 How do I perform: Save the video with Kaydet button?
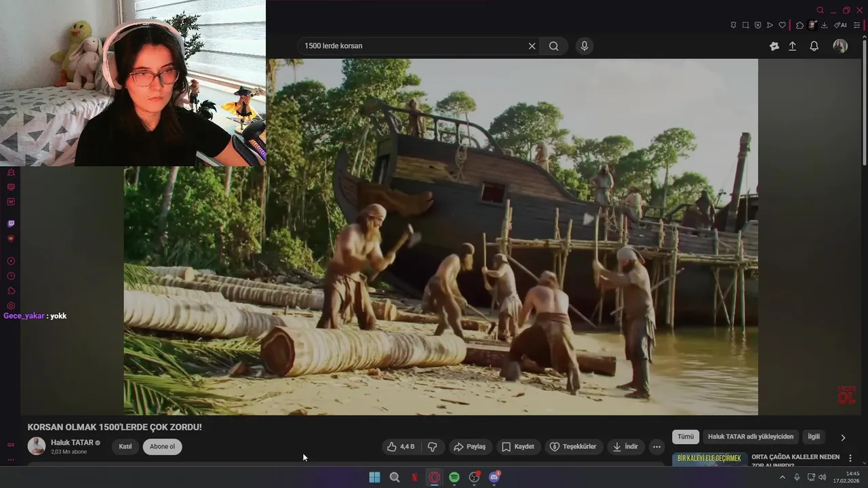coord(518,447)
